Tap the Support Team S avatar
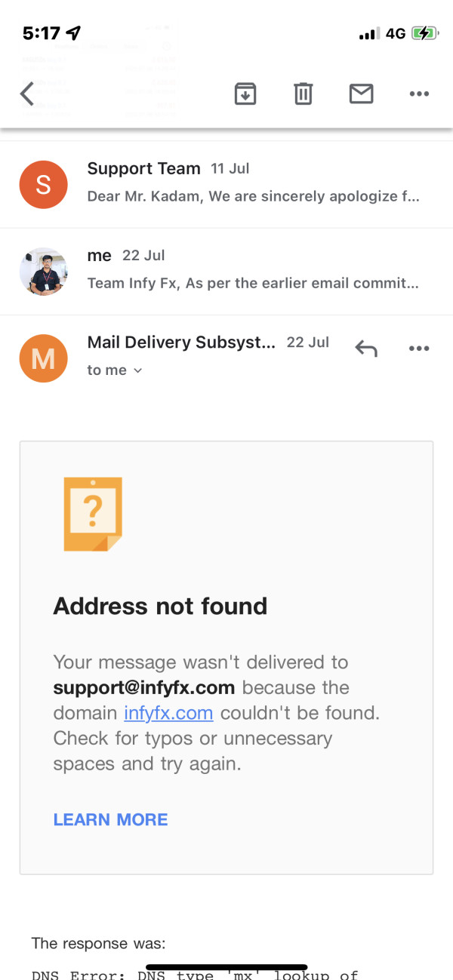The width and height of the screenshot is (453, 980). tap(43, 184)
